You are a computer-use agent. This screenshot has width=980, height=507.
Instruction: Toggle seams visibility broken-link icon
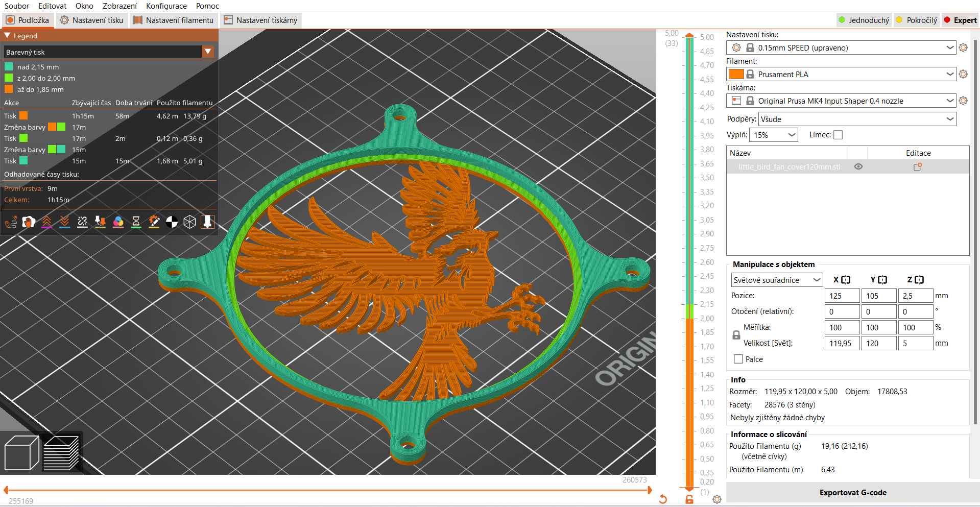(x=82, y=222)
